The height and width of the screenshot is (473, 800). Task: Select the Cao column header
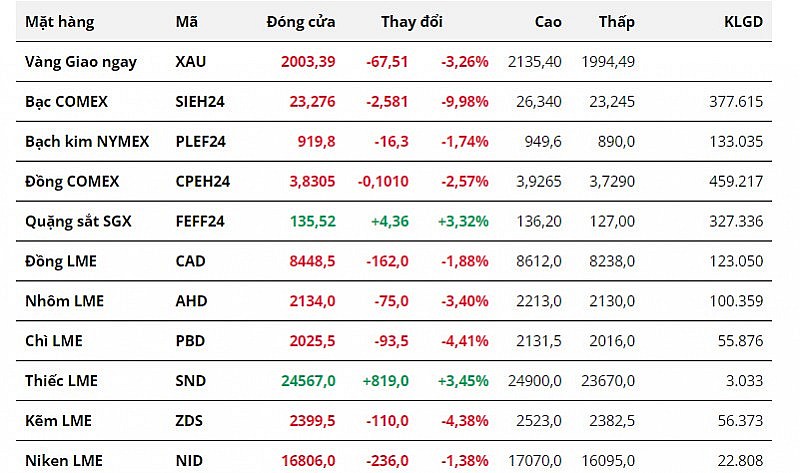548,21
